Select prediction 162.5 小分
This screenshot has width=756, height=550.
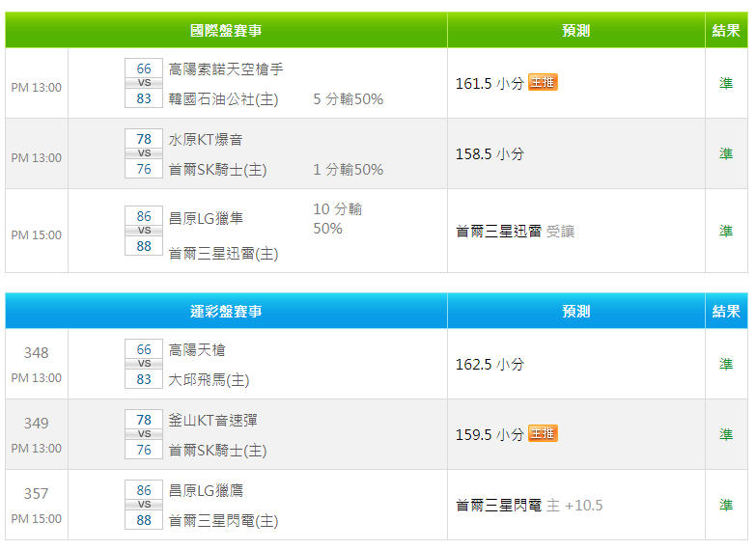[x=490, y=364]
